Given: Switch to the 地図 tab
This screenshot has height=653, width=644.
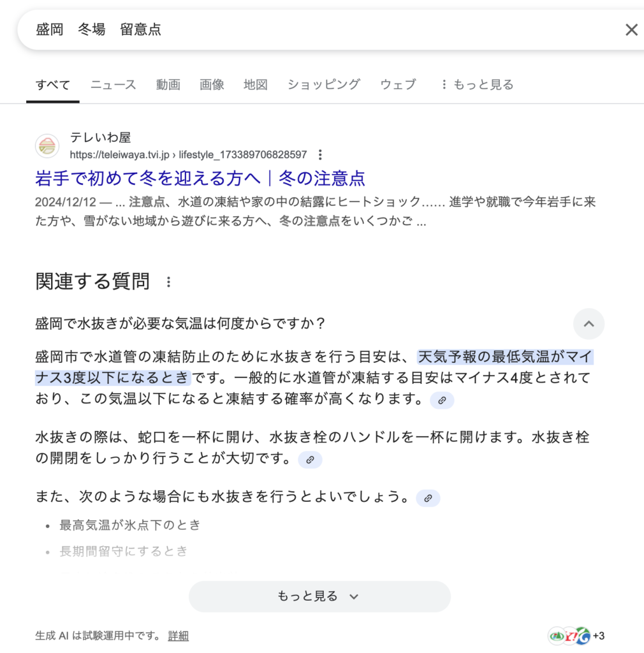Looking at the screenshot, I should coord(256,85).
